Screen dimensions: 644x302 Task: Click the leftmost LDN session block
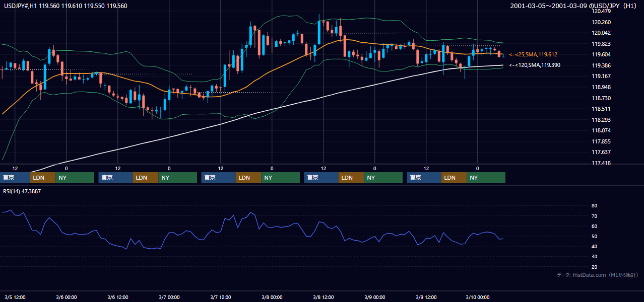(43, 178)
